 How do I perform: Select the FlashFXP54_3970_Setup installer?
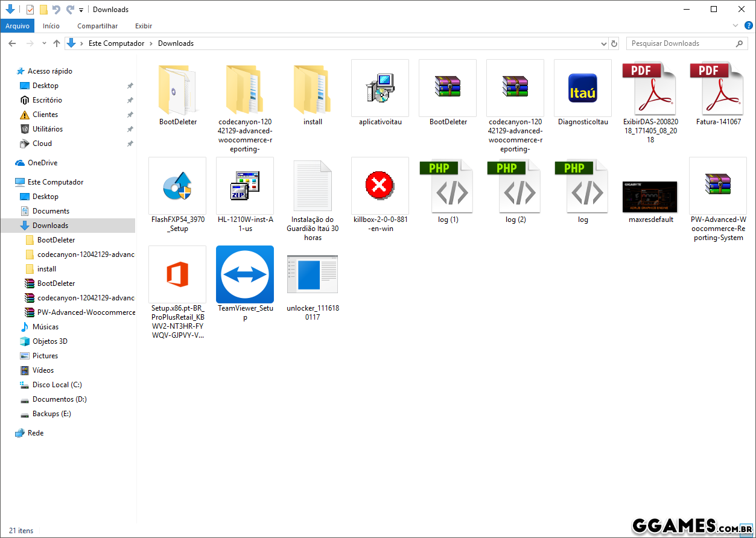[177, 186]
